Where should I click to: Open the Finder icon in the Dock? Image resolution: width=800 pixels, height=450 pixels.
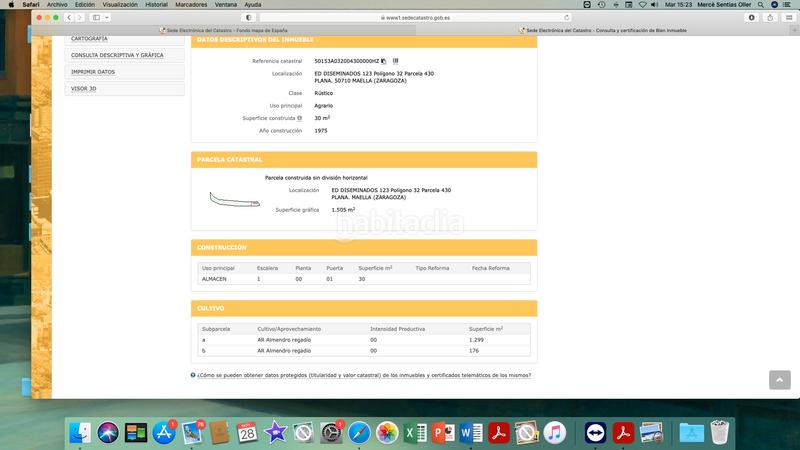pos(80,433)
